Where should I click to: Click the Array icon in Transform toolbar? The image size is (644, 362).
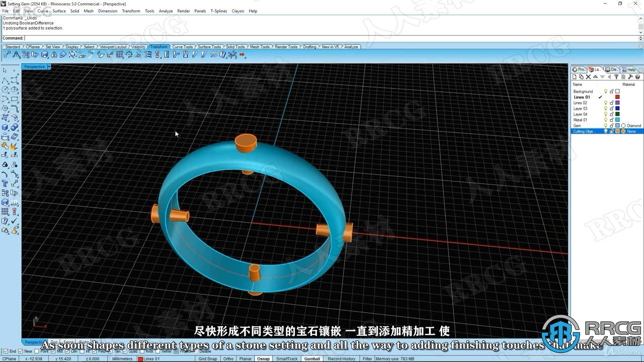click(x=120, y=54)
